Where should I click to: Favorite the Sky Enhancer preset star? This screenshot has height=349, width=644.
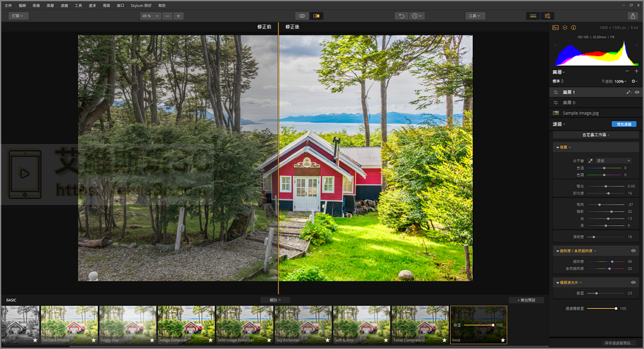327,340
